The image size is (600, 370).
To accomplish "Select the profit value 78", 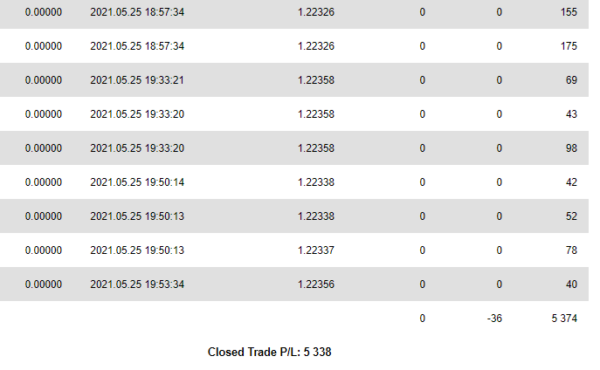I will click(571, 250).
